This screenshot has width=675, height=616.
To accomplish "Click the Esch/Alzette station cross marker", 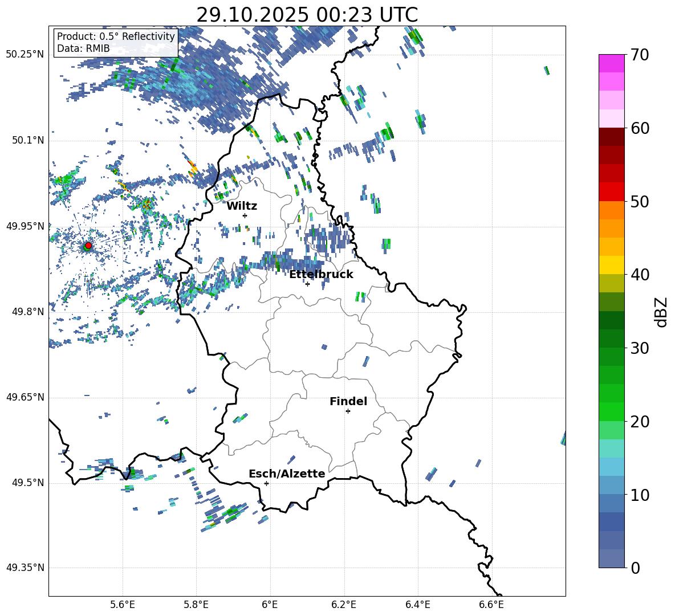I will point(266,483).
